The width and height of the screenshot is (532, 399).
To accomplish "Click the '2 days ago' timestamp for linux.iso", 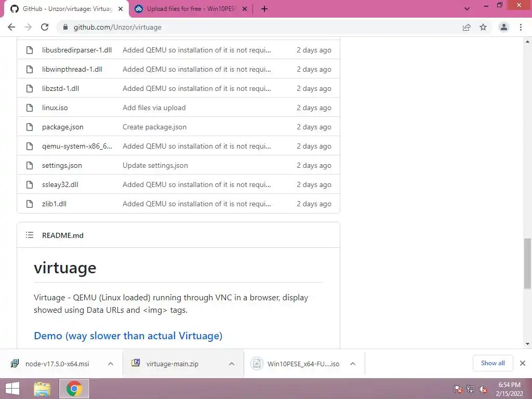I will 314,108.
